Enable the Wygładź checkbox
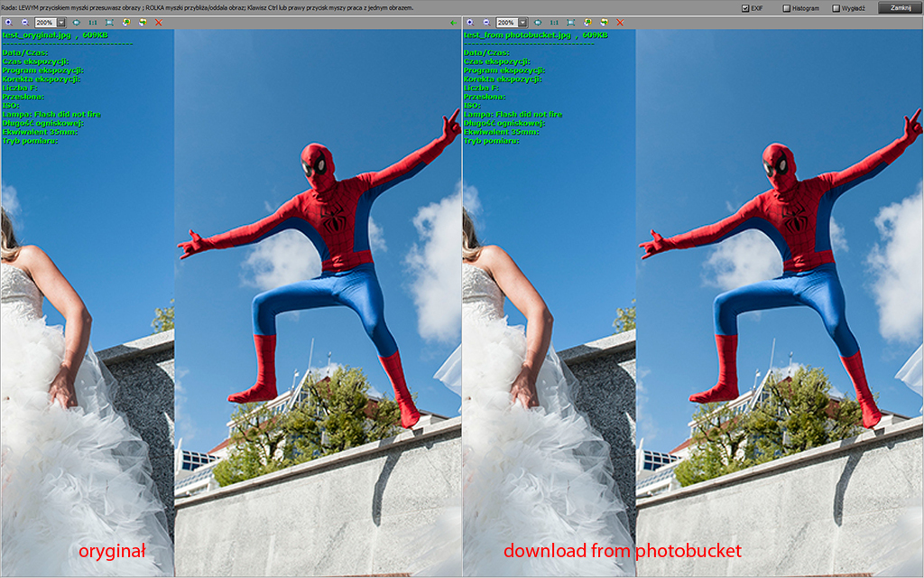This screenshot has height=578, width=924. 836,8
